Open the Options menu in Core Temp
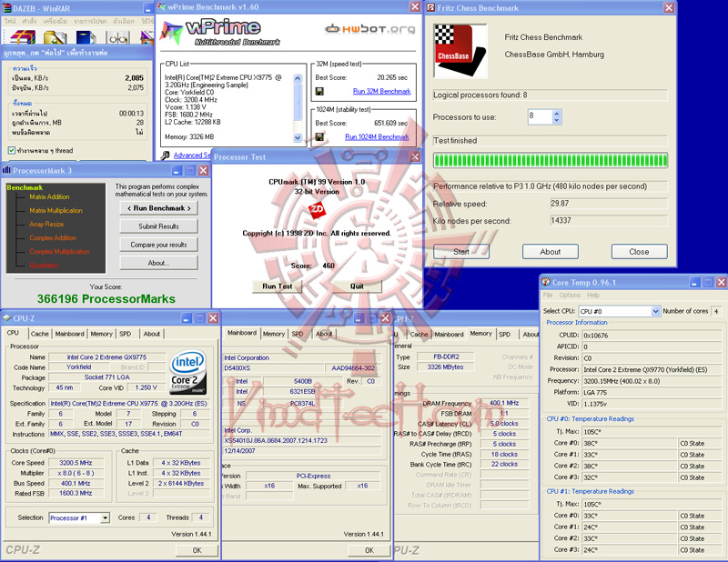The height and width of the screenshot is (562, 728). [x=570, y=296]
